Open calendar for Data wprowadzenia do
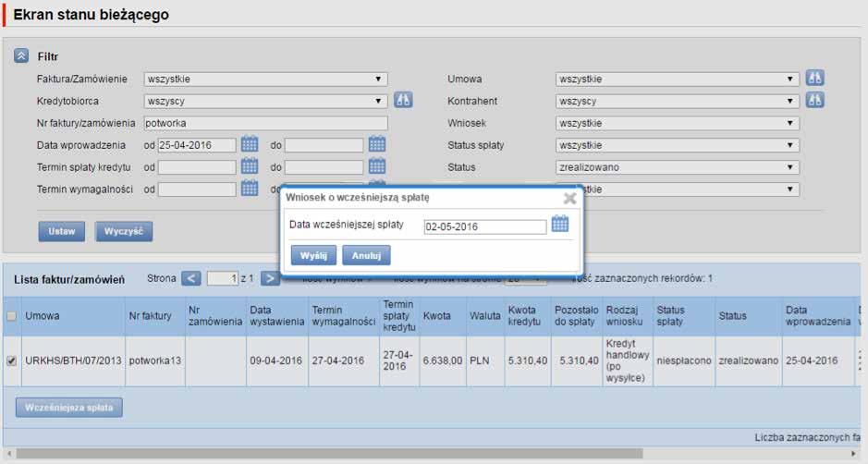Screen dimensions: 868x464 tap(377, 144)
